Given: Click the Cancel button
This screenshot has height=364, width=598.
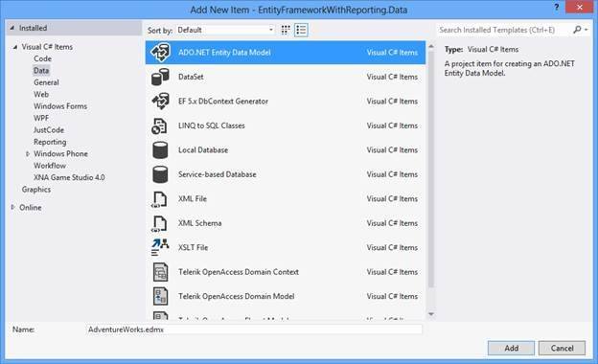Looking at the screenshot, I should coord(562,348).
